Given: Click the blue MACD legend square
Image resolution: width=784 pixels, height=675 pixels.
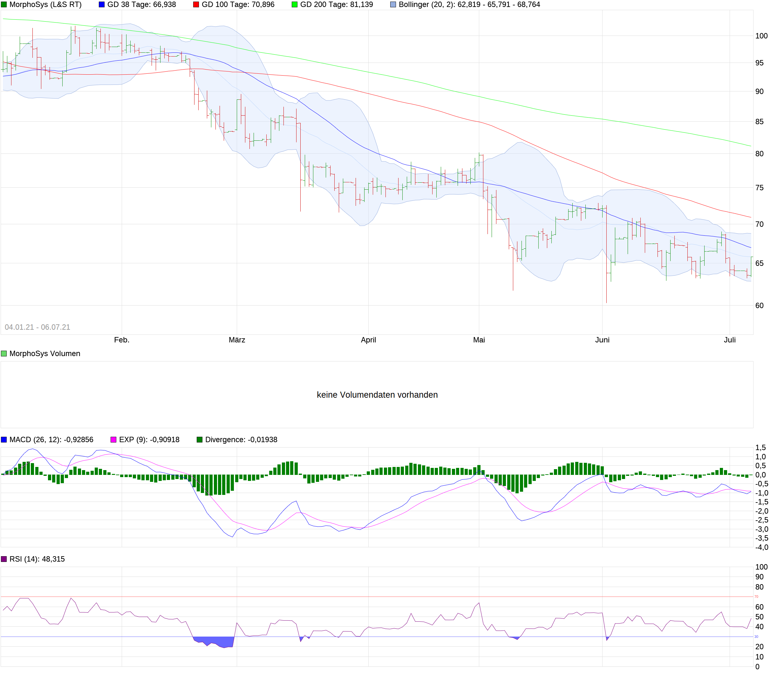Looking at the screenshot, I should (4, 439).
